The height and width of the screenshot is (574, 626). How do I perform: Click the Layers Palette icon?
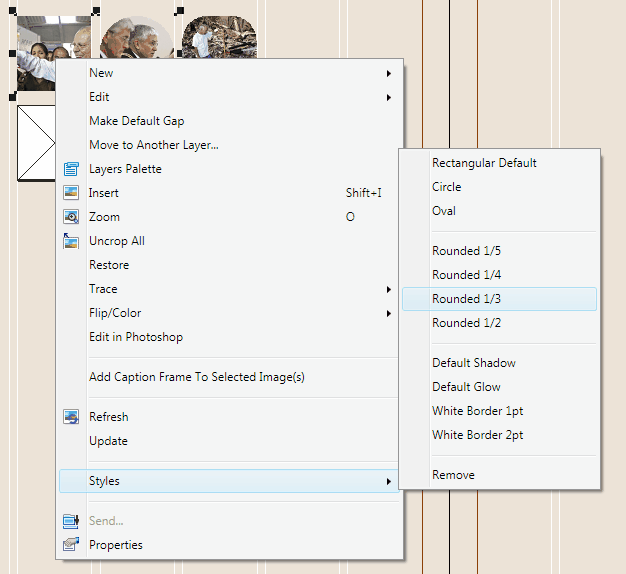coord(71,169)
